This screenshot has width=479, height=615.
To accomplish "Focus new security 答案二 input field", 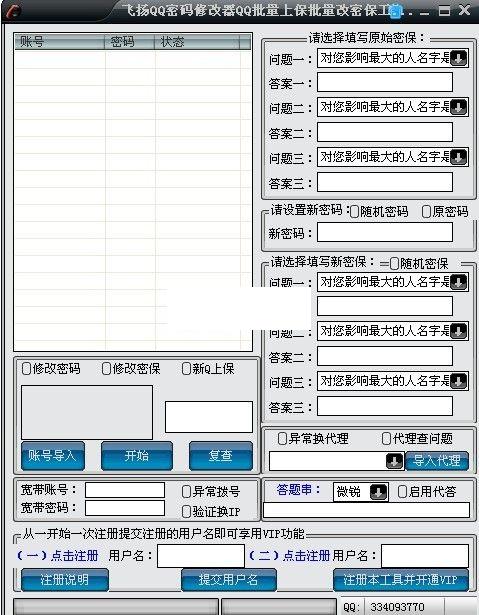I will click(385, 356).
